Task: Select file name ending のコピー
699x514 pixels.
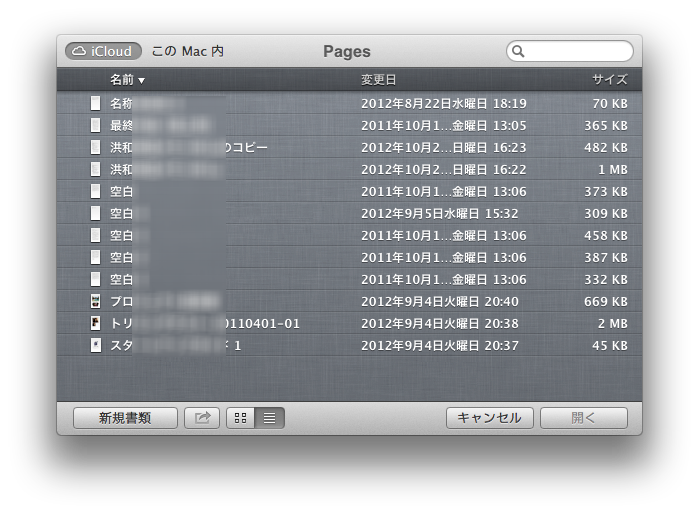Action: (189, 148)
